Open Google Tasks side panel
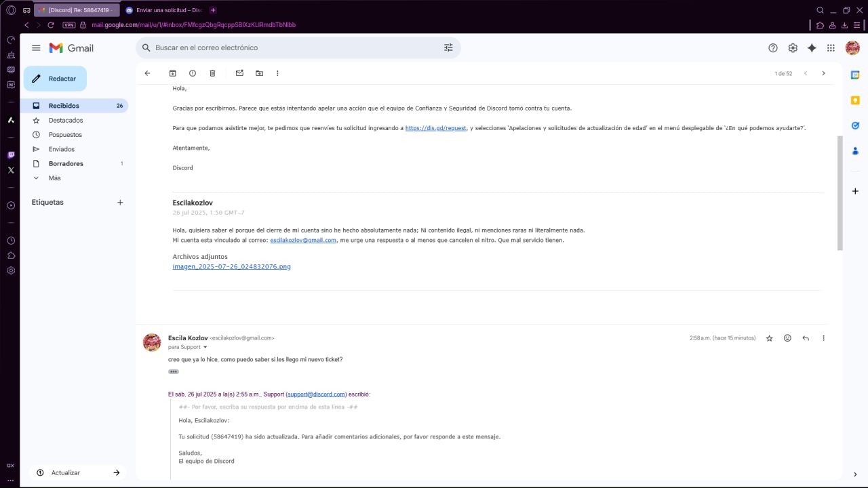Screen dimensions: 868x488 click(x=855, y=125)
